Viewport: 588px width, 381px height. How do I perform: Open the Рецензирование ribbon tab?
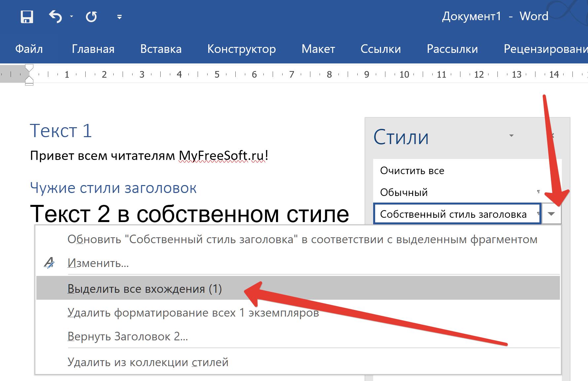coord(546,49)
